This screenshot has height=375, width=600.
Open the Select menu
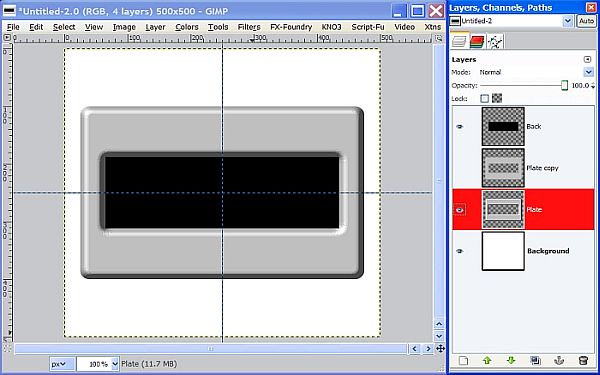[64, 27]
